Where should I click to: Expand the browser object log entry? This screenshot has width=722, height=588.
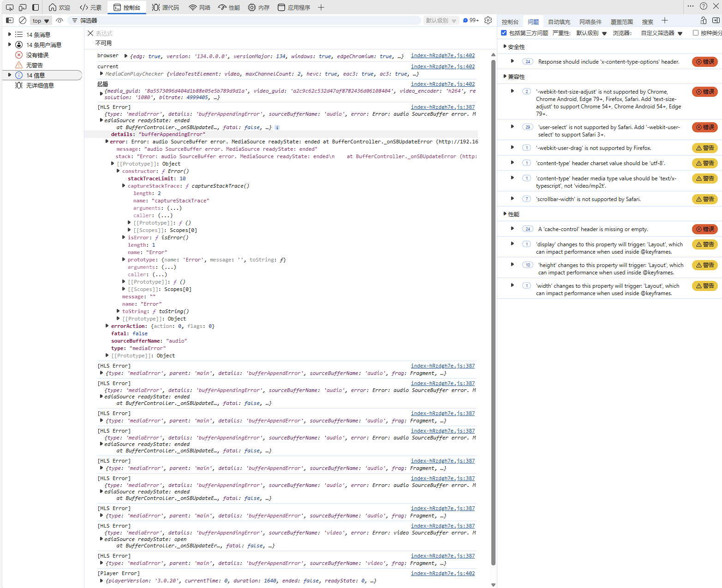click(125, 56)
